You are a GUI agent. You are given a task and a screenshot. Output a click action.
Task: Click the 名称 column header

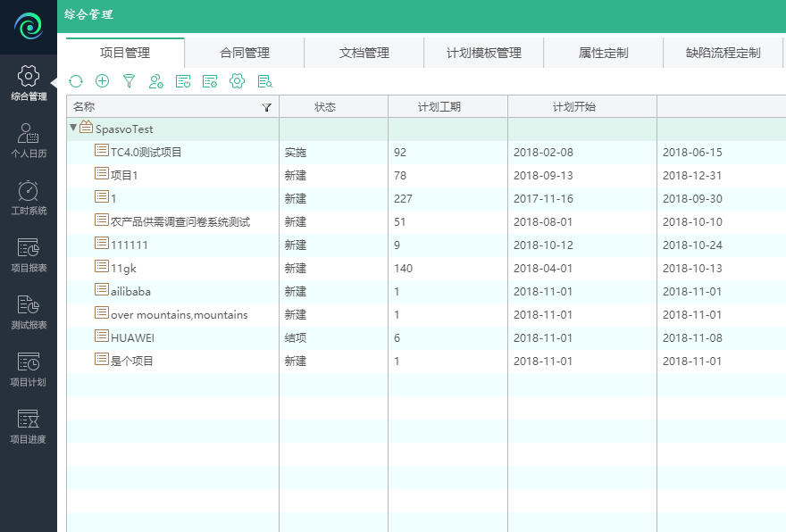click(x=172, y=107)
